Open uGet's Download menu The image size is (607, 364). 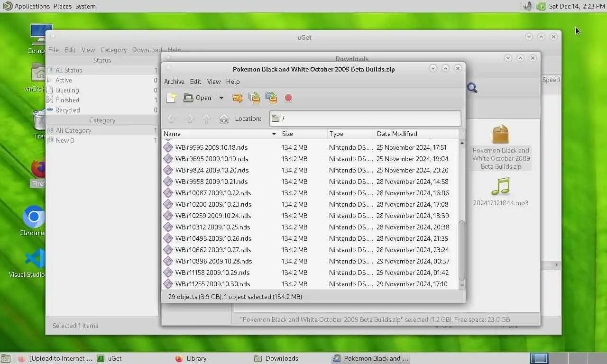pos(147,50)
